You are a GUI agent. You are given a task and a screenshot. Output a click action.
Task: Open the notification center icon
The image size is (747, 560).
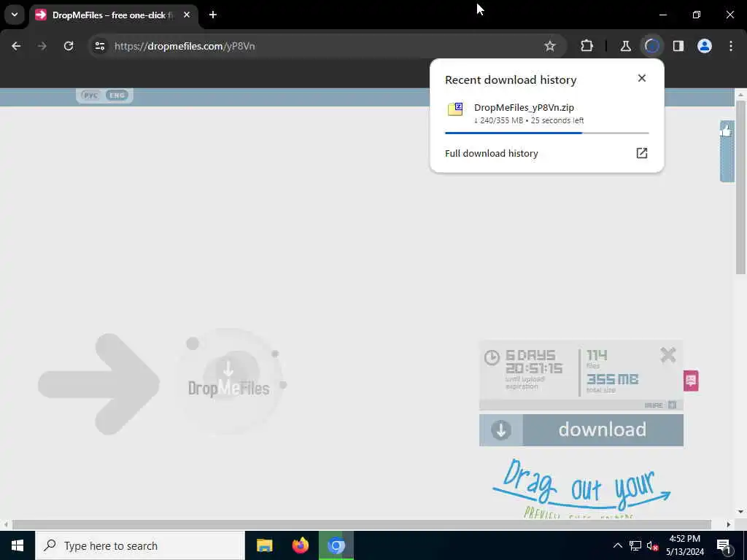(724, 545)
